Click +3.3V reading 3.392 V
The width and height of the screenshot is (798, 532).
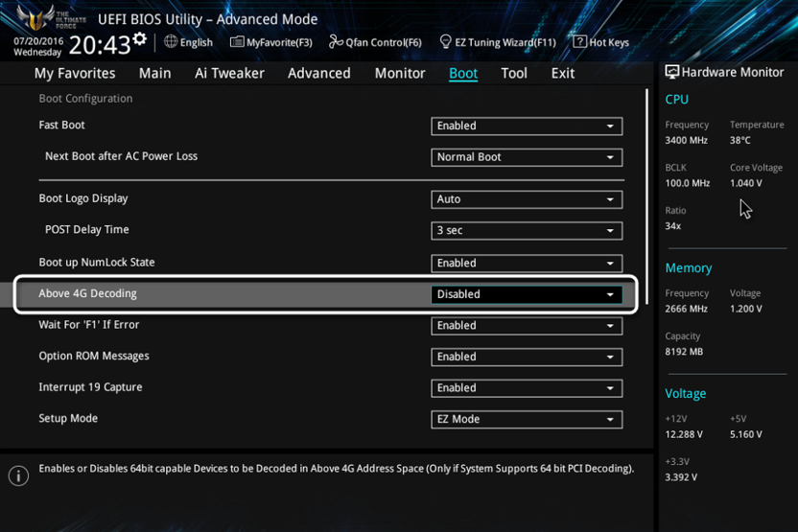pos(681,477)
